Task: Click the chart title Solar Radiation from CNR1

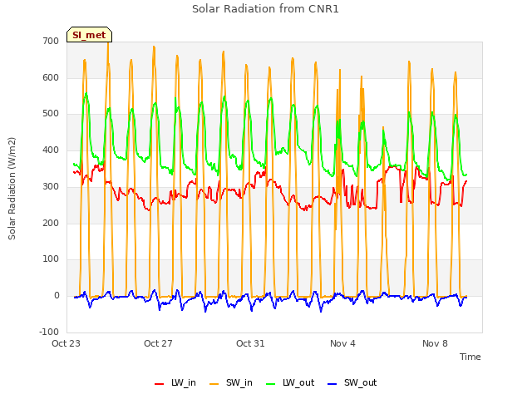Action: [x=265, y=9]
